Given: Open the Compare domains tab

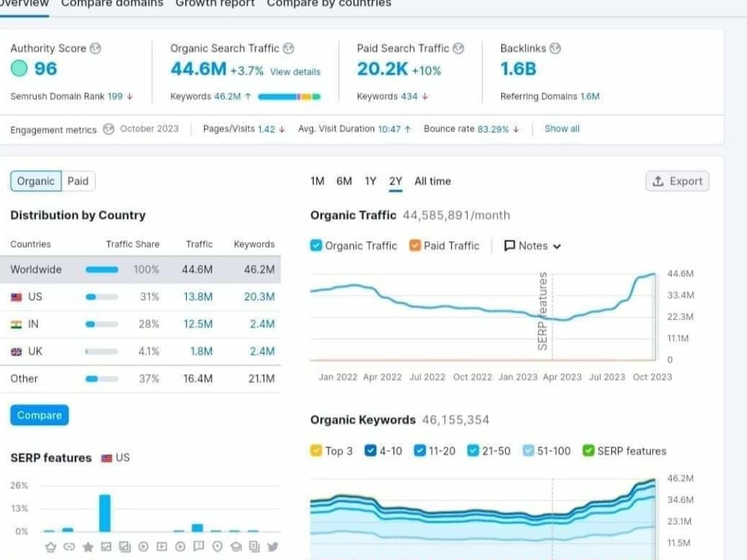Looking at the screenshot, I should 112,4.
